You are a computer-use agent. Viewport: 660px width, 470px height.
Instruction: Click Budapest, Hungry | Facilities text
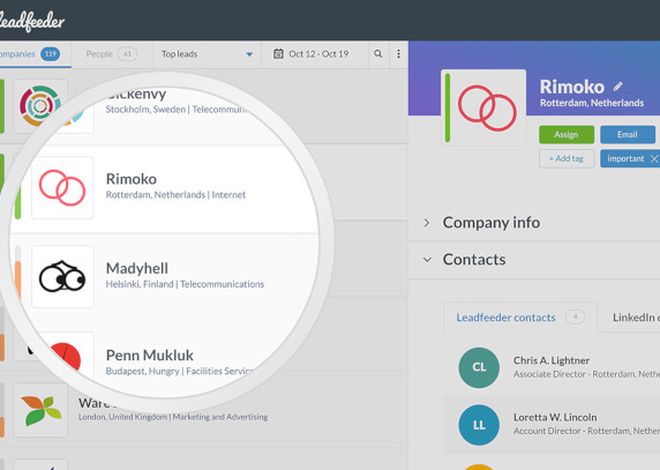[180, 371]
